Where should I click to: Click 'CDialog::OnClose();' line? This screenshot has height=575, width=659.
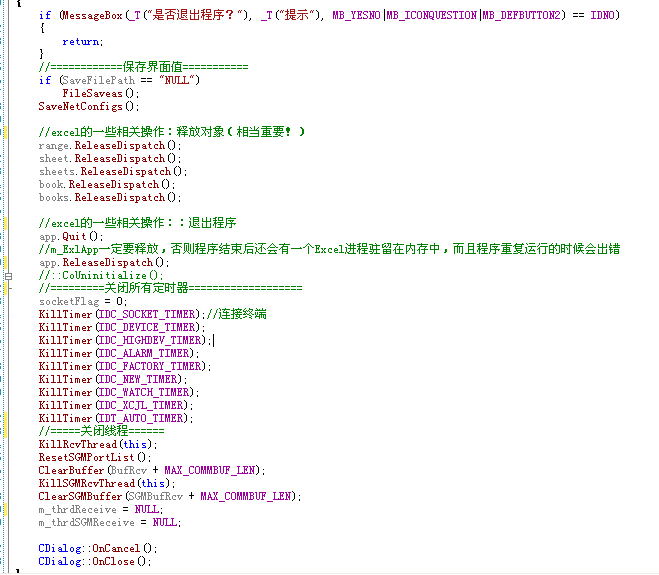click(95, 562)
